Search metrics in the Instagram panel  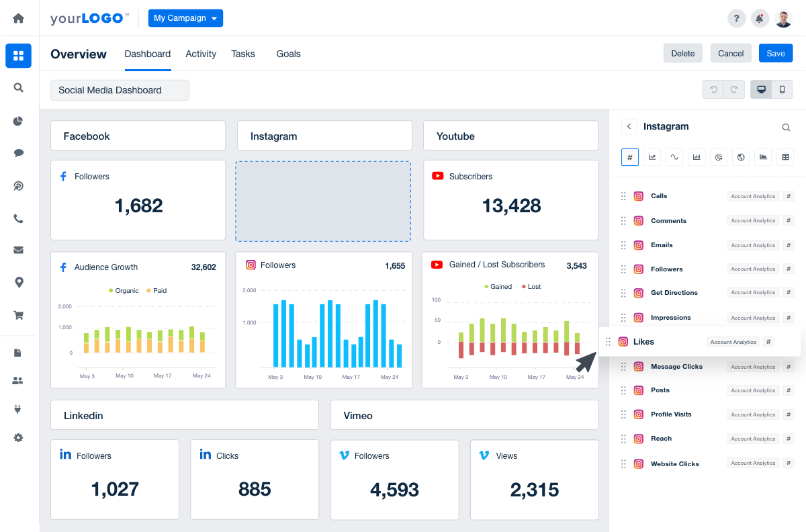tap(786, 127)
